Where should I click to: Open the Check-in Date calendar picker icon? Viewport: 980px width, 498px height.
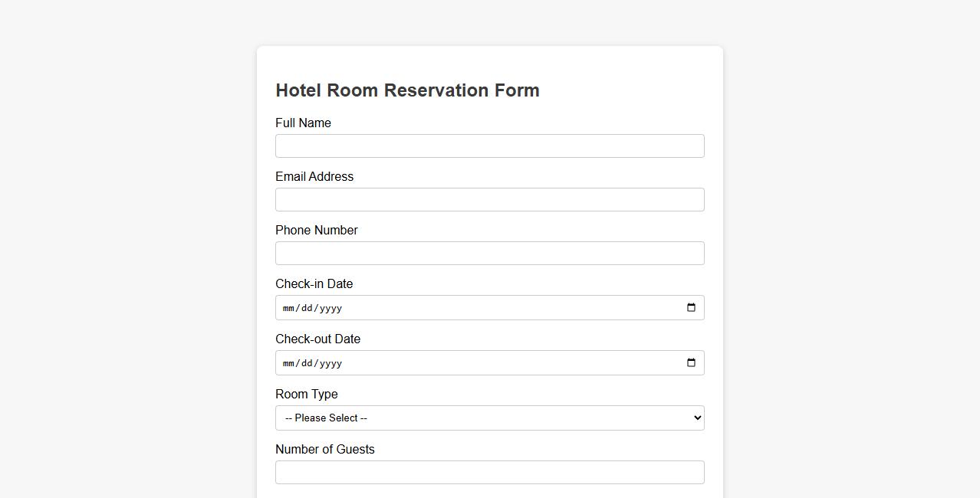click(x=691, y=307)
